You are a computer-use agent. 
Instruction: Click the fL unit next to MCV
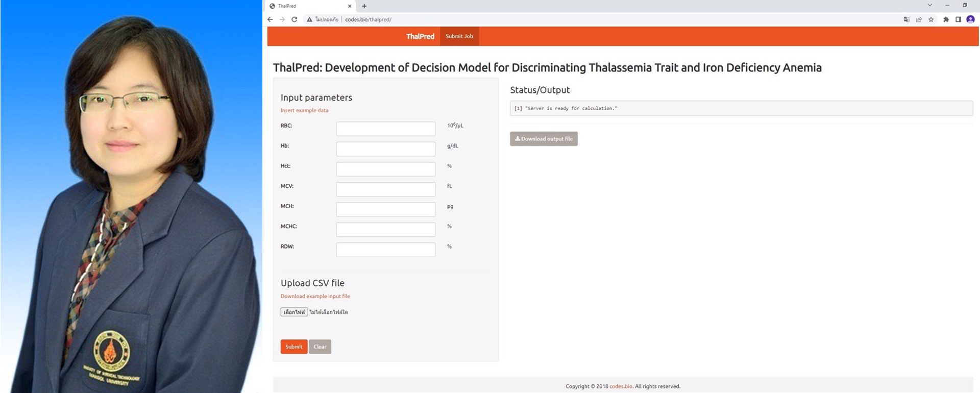click(x=450, y=186)
